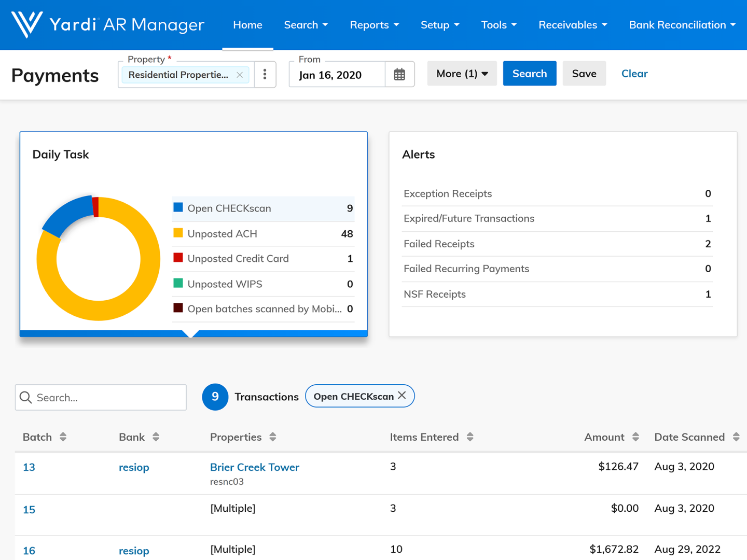Sort table by Bank column
The height and width of the screenshot is (560, 747).
(156, 437)
